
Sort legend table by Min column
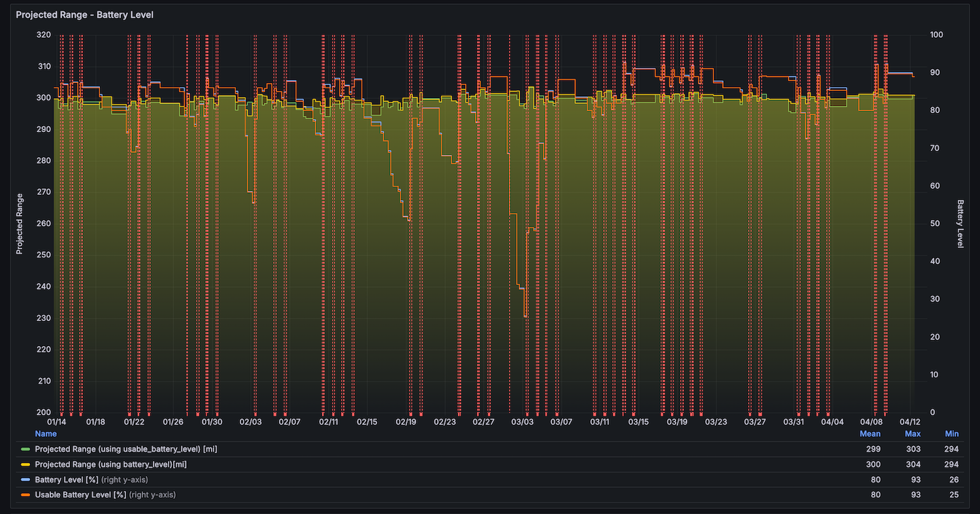pos(951,434)
